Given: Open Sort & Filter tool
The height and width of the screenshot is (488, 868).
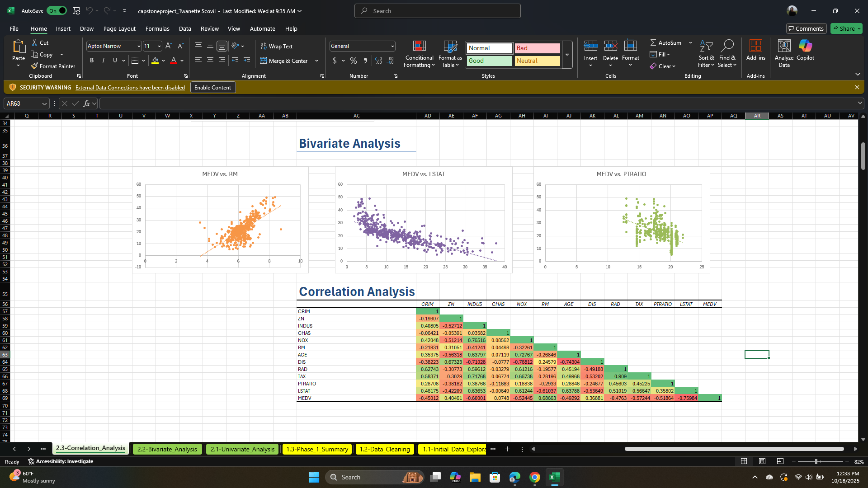Looking at the screenshot, I should [706, 54].
